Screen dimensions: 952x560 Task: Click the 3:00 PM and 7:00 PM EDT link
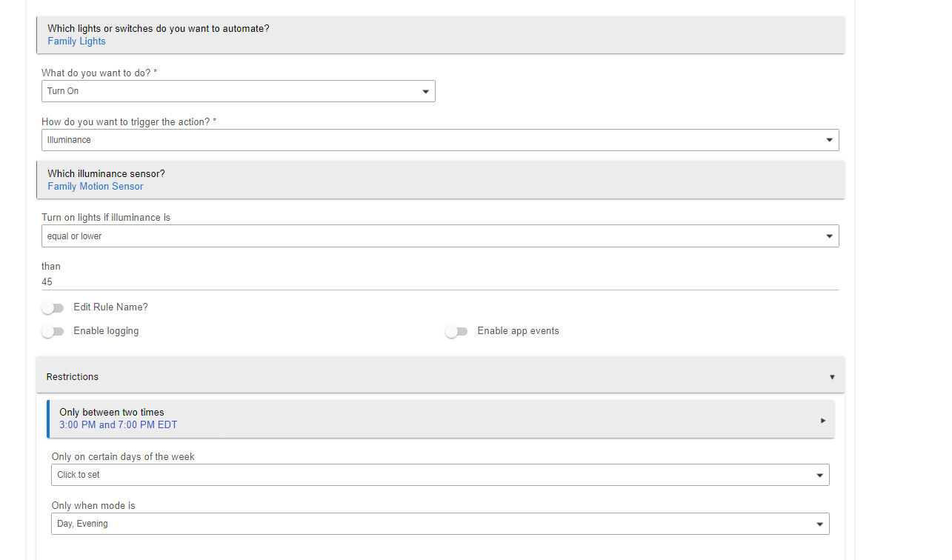(x=119, y=425)
